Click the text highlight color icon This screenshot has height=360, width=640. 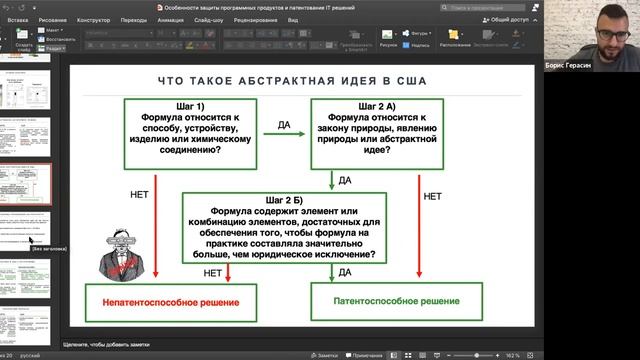coord(189,45)
